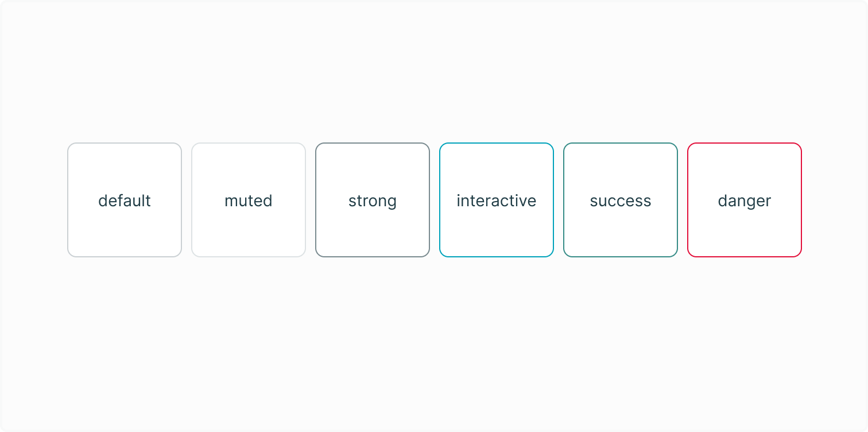The width and height of the screenshot is (868, 432).
Task: Click the word "interactive"
Action: [x=497, y=201]
